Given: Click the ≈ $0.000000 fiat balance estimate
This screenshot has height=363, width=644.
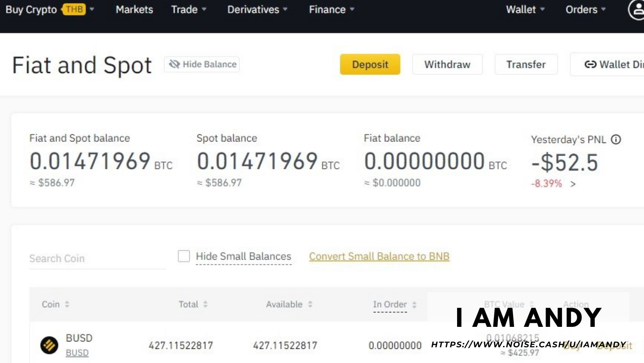Looking at the screenshot, I should 392,183.
